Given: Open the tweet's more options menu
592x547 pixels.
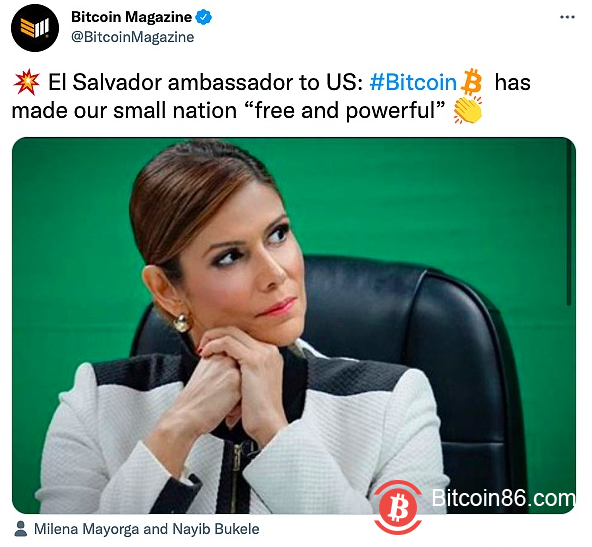Looking at the screenshot, I should point(567,17).
